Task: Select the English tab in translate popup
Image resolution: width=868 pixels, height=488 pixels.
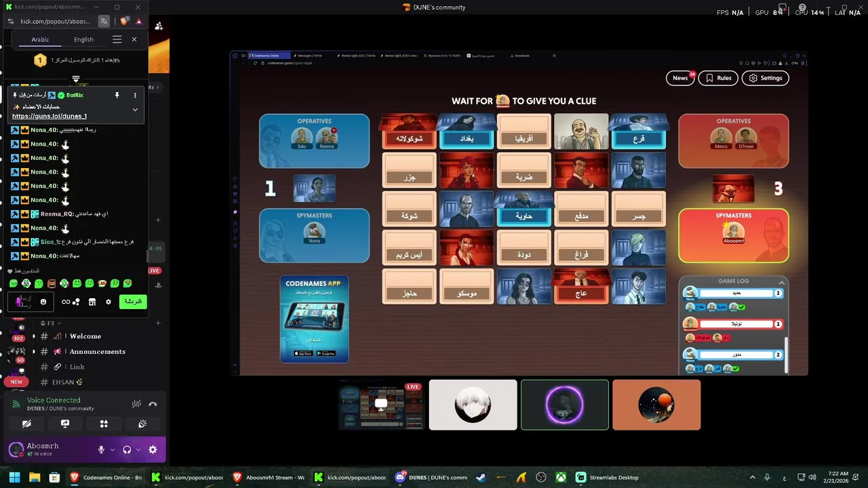Action: pyautogui.click(x=83, y=39)
